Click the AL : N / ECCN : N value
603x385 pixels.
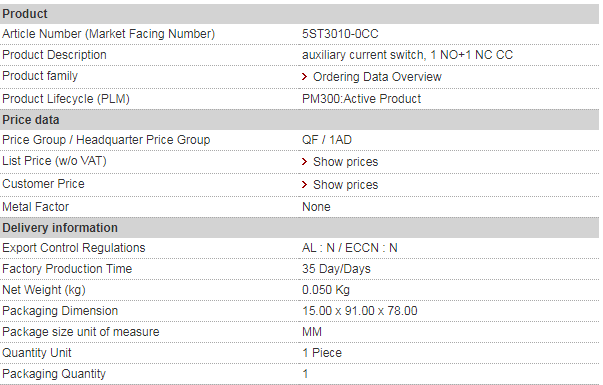350,248
